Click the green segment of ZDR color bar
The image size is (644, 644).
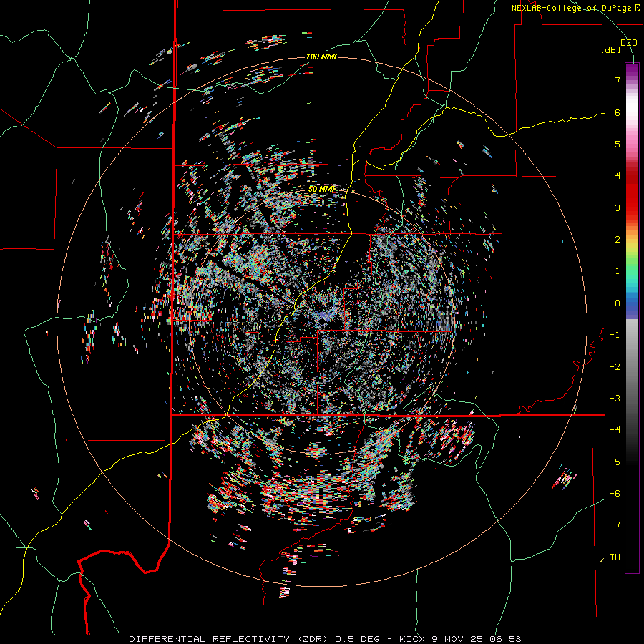click(x=632, y=263)
